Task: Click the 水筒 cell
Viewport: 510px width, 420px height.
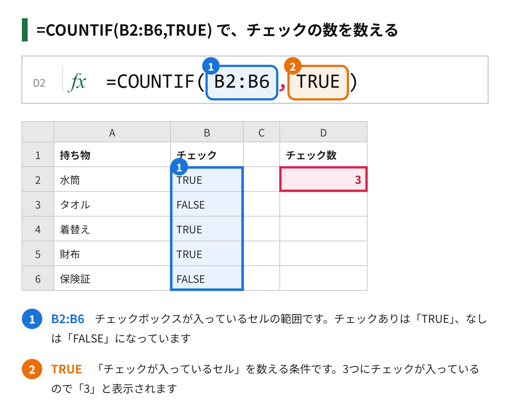Action: [112, 179]
